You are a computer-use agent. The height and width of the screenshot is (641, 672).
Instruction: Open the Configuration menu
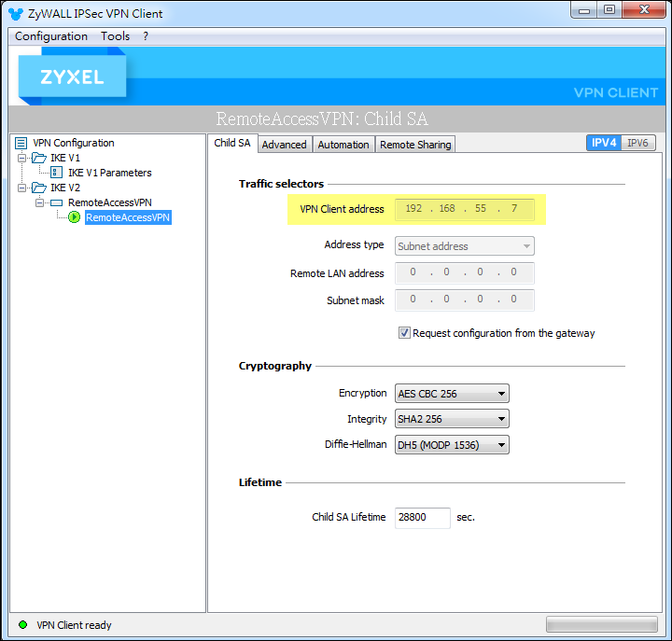(x=51, y=36)
